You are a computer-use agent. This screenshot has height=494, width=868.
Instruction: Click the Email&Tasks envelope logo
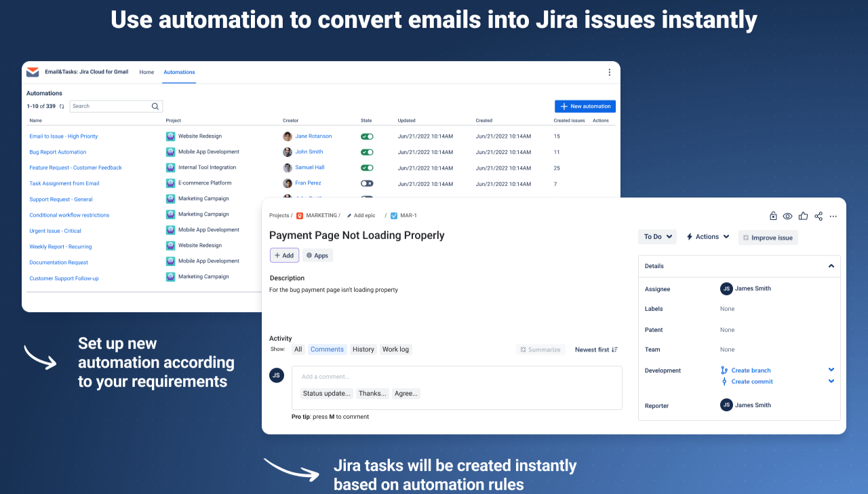[33, 72]
